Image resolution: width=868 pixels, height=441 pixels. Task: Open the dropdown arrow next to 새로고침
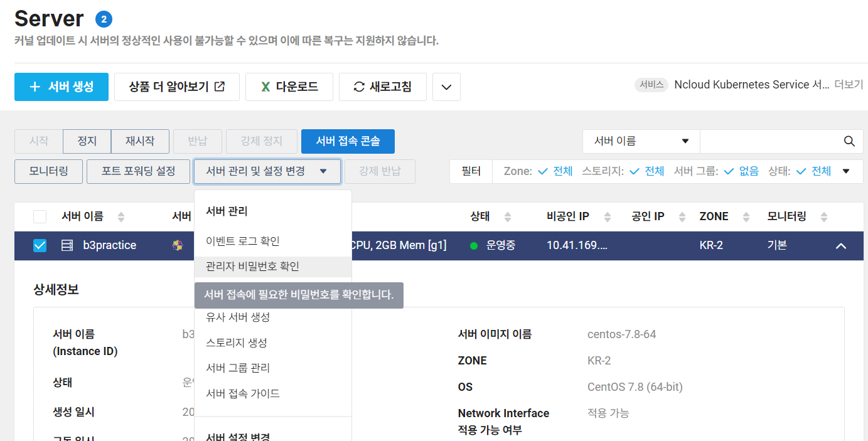coord(446,87)
